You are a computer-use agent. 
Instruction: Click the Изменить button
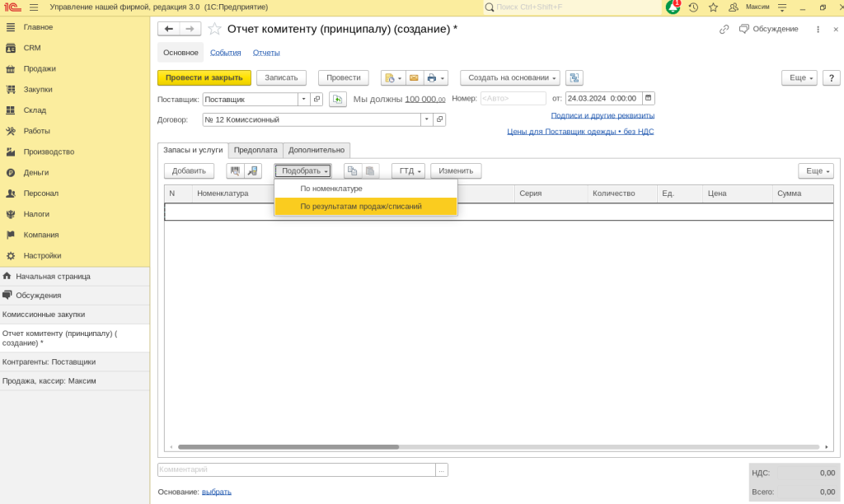click(x=456, y=171)
